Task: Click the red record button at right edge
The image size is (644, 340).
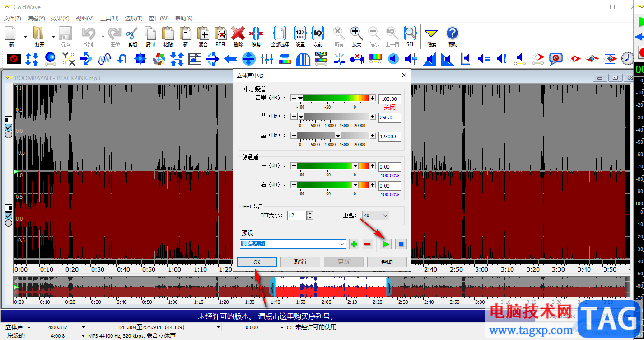Action: [x=641, y=52]
